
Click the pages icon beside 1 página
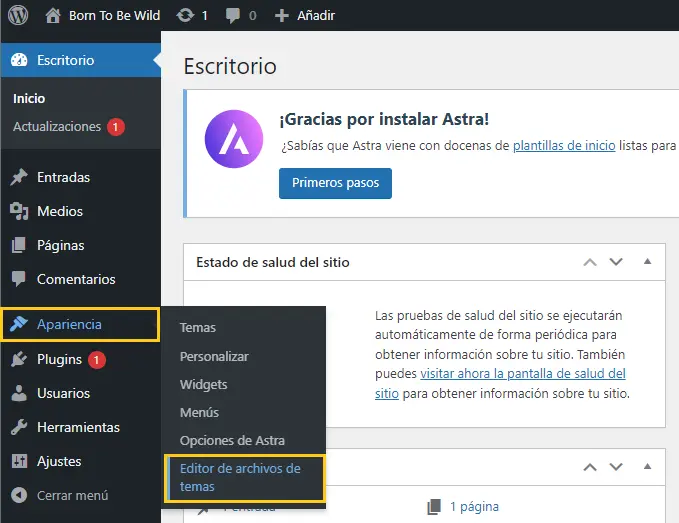tap(434, 507)
